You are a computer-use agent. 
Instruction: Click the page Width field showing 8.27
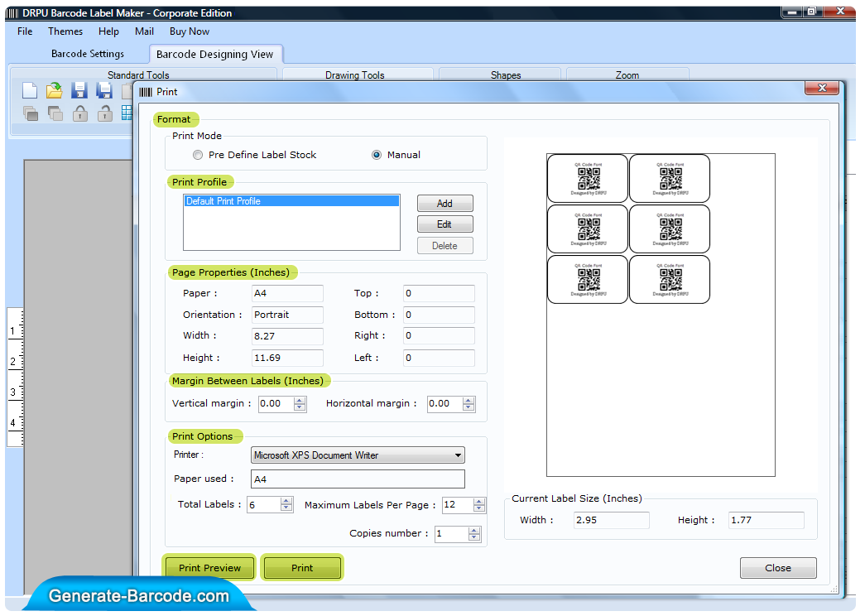[x=287, y=336]
